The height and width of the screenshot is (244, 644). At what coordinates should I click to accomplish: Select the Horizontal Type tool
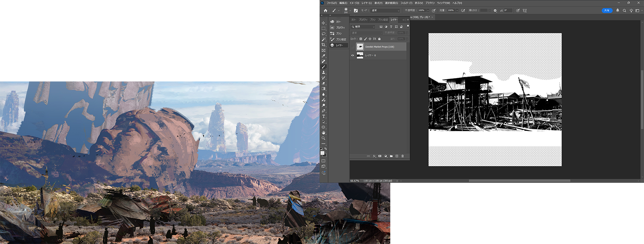point(323,116)
